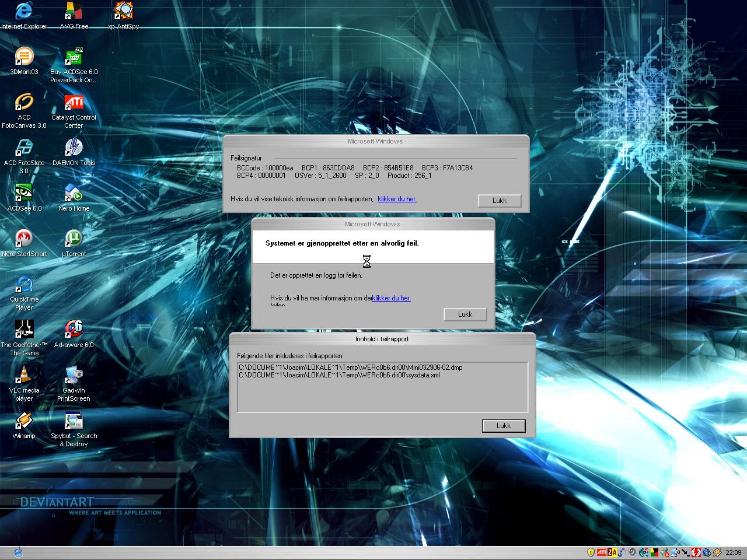Launch VLC media player
Image resolution: width=747 pixels, height=560 pixels.
24,383
